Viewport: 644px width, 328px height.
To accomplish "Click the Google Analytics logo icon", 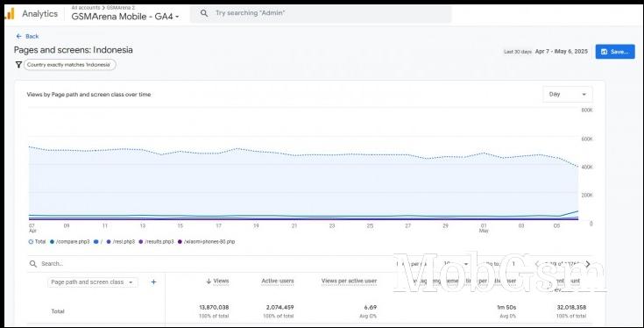I will pos(10,13).
